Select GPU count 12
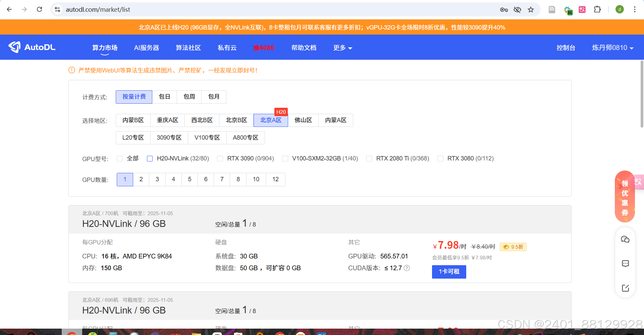 coord(275,179)
